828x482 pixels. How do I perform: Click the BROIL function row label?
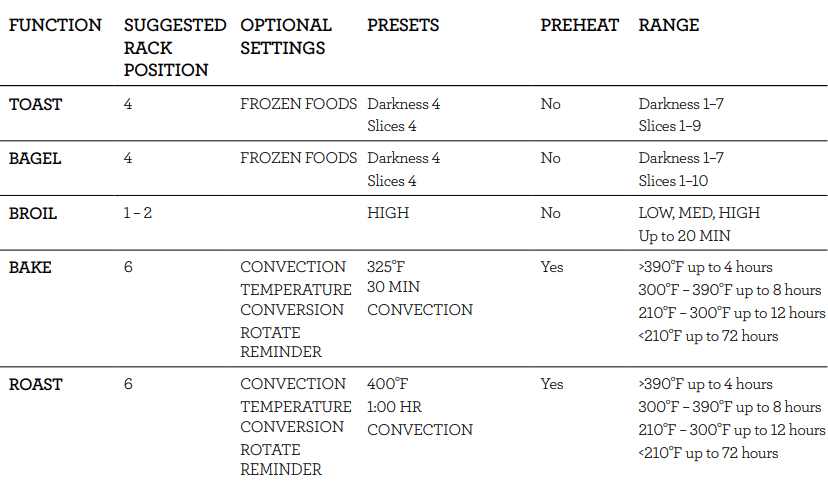coord(35,213)
